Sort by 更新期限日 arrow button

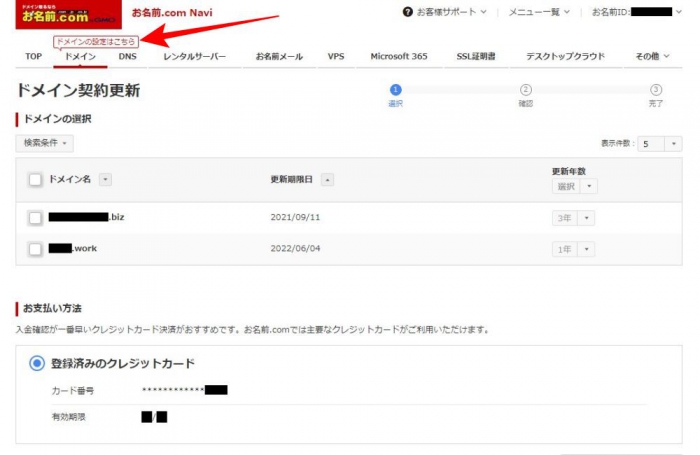(327, 180)
